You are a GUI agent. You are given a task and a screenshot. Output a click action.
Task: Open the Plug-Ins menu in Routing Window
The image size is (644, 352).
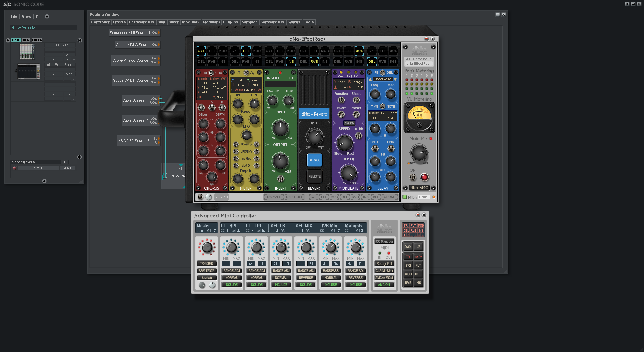[x=230, y=22]
